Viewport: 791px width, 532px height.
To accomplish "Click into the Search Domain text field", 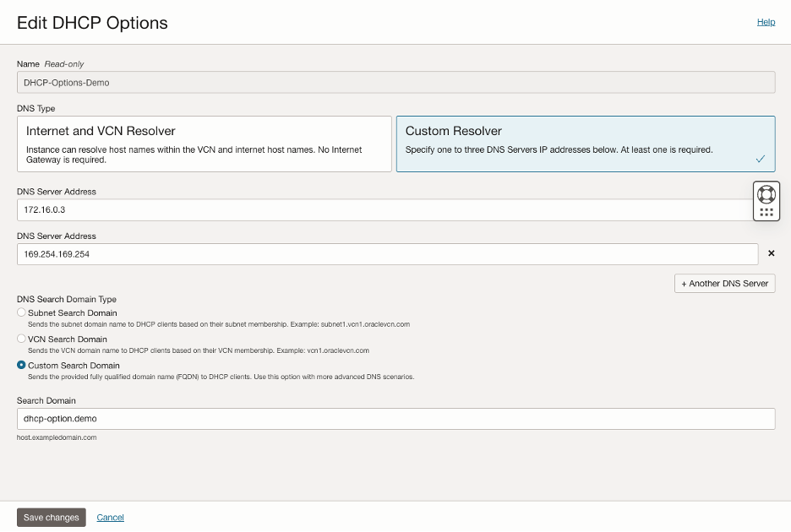I will pos(395,419).
